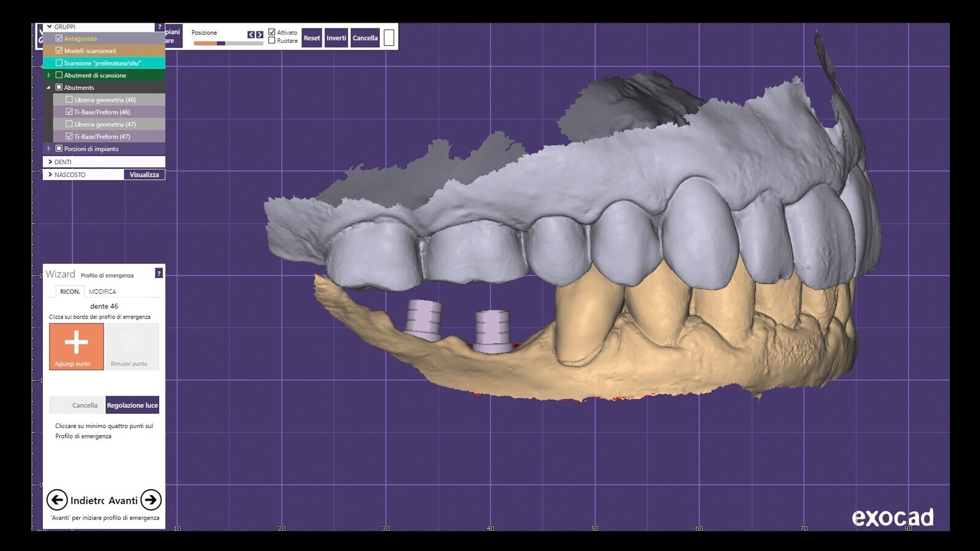The height and width of the screenshot is (551, 980).
Task: Enable the Ruotare checkbox
Action: click(272, 40)
